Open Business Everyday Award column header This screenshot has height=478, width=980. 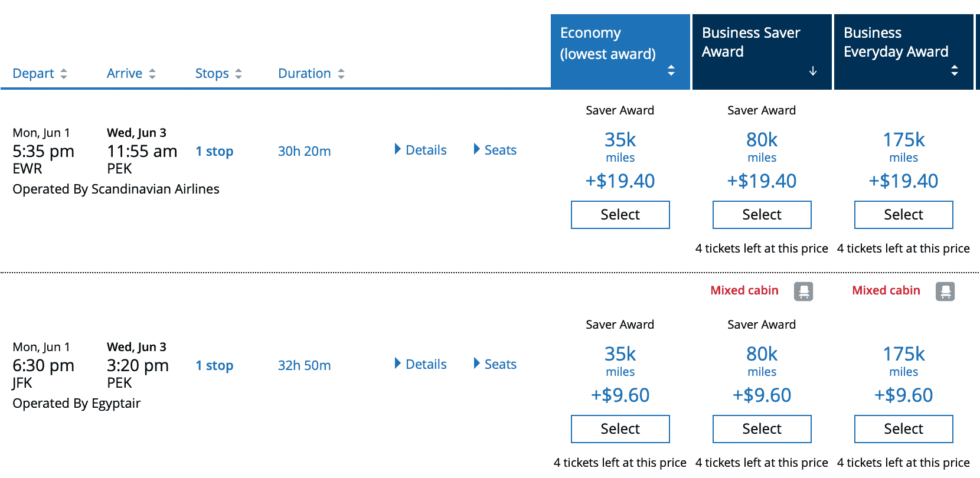904,52
